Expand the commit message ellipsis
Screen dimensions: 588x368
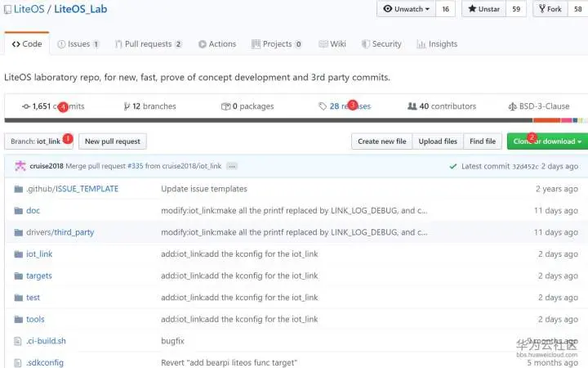click(232, 166)
